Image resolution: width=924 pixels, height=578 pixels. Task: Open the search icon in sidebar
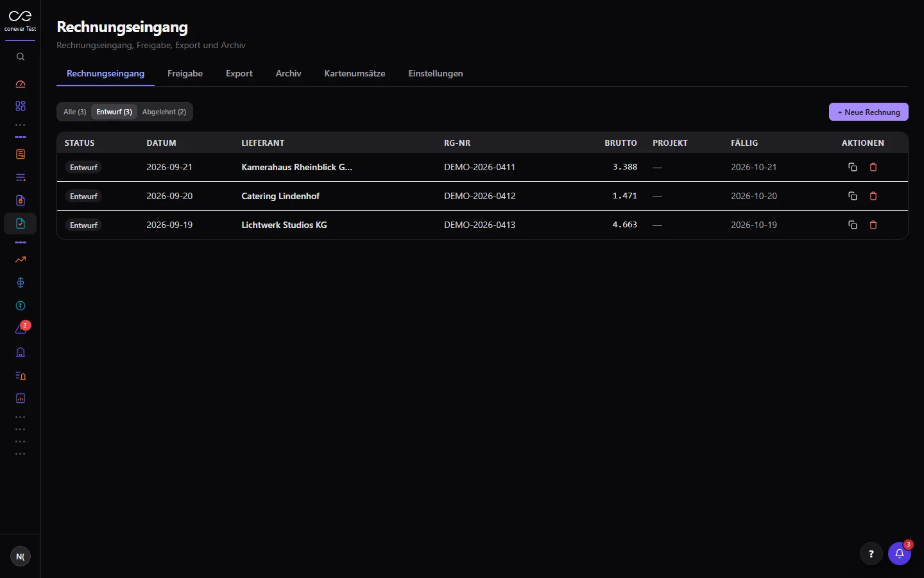21,57
